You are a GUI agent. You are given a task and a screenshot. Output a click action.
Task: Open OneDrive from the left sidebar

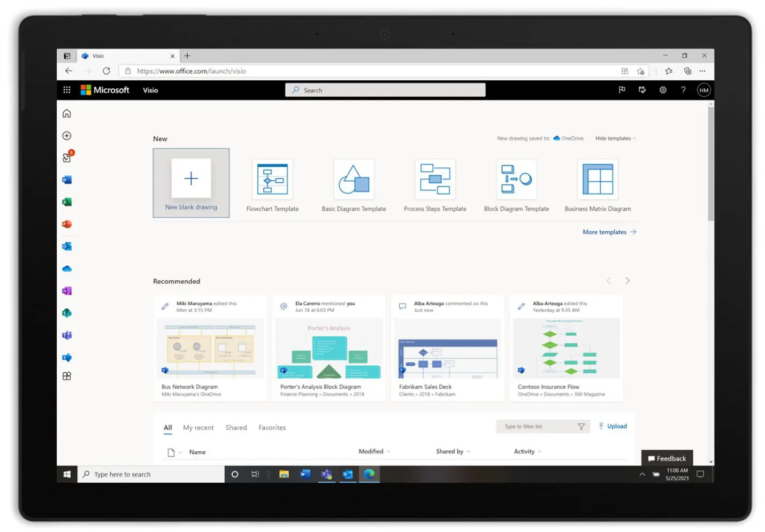tap(67, 269)
